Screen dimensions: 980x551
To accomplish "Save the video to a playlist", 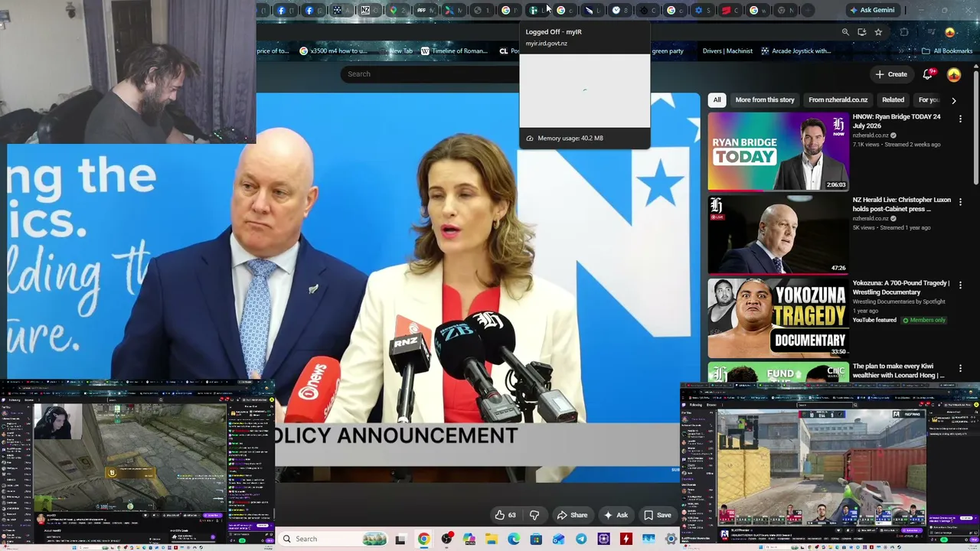I will coord(657,515).
